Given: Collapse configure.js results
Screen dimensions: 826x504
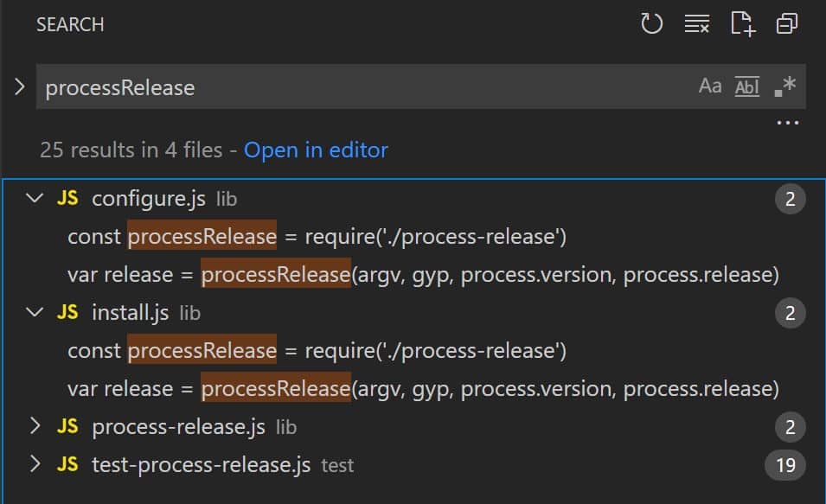Looking at the screenshot, I should [35, 199].
